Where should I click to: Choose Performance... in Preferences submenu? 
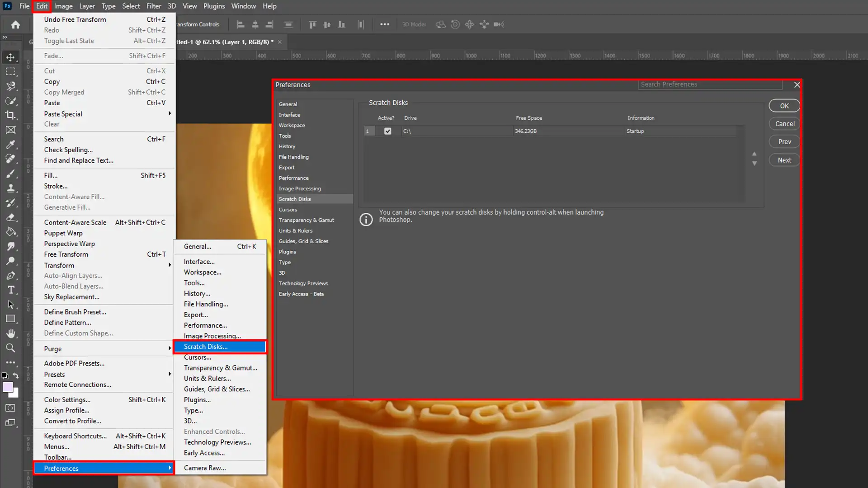coord(220,325)
